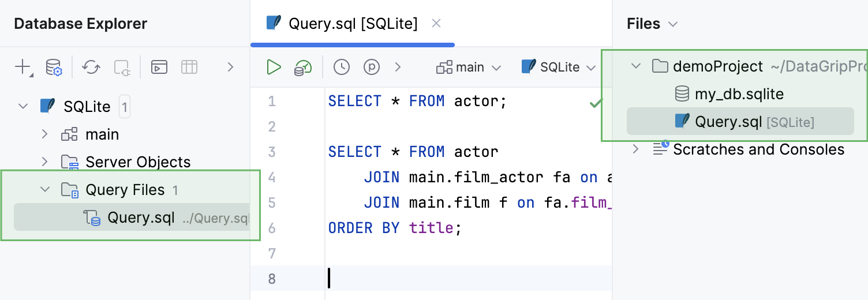
Task: Close the Query.sql editor tab
Action: 437,24
